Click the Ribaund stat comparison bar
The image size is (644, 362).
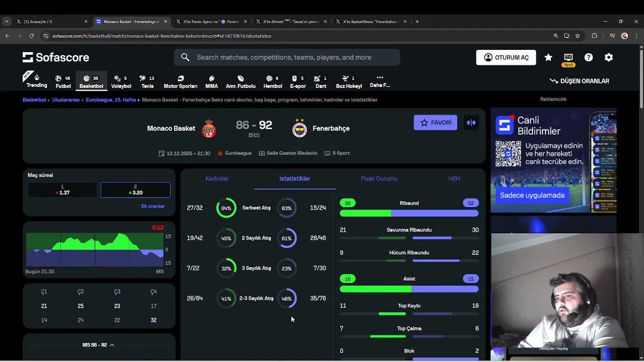click(x=409, y=213)
